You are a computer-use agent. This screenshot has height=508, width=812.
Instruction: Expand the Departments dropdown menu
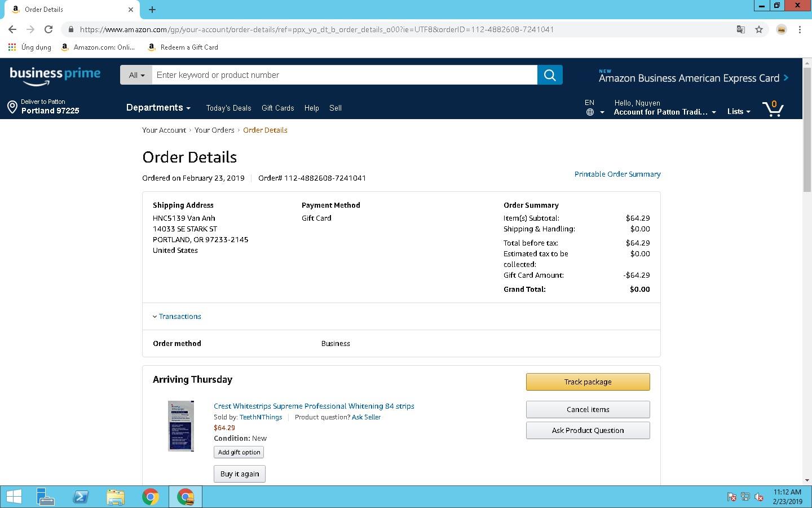158,108
